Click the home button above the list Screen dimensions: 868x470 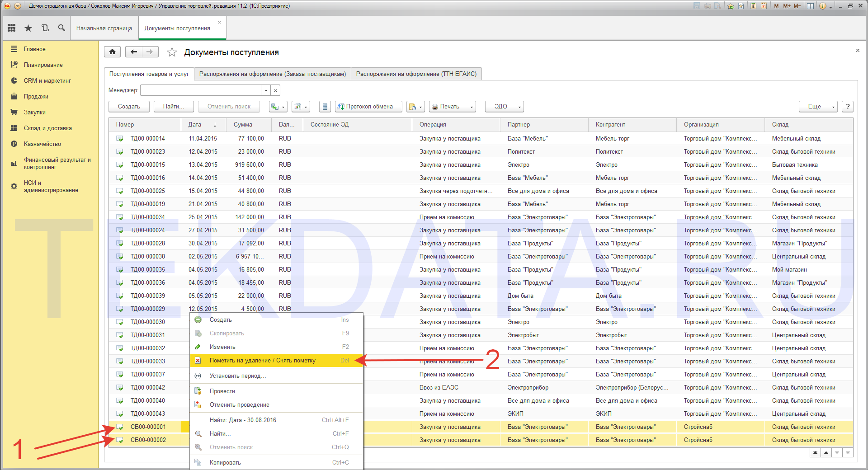click(x=112, y=52)
